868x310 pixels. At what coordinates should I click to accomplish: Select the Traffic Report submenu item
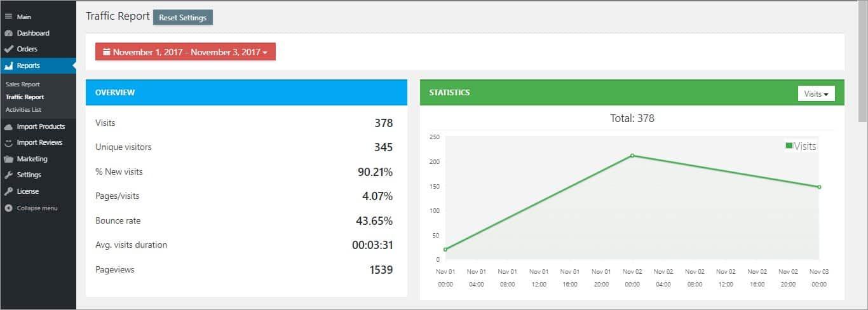point(25,97)
